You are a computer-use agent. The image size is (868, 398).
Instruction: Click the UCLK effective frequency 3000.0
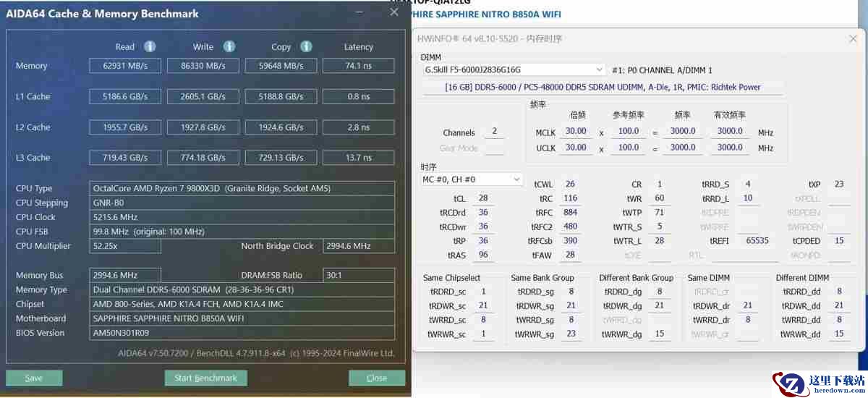pos(731,147)
